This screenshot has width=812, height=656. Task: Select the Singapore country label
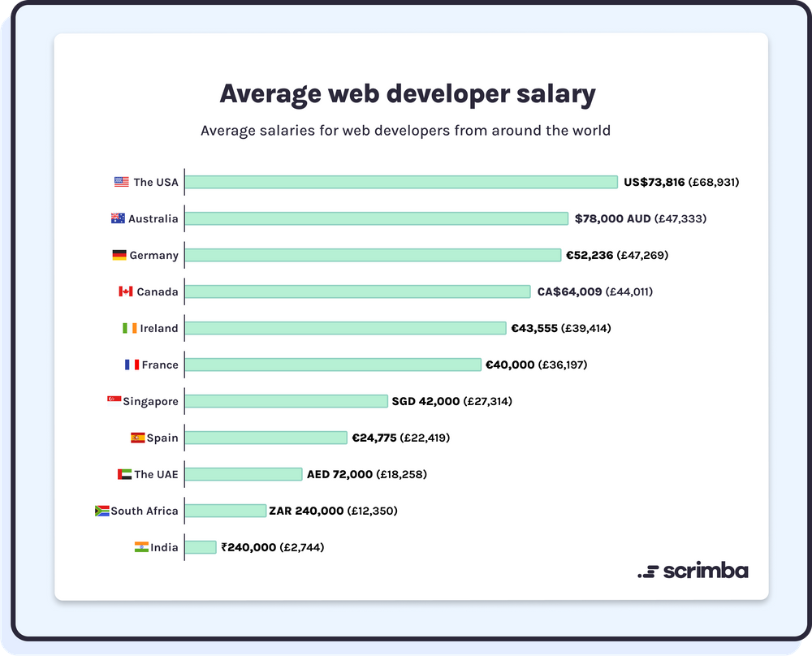149,401
